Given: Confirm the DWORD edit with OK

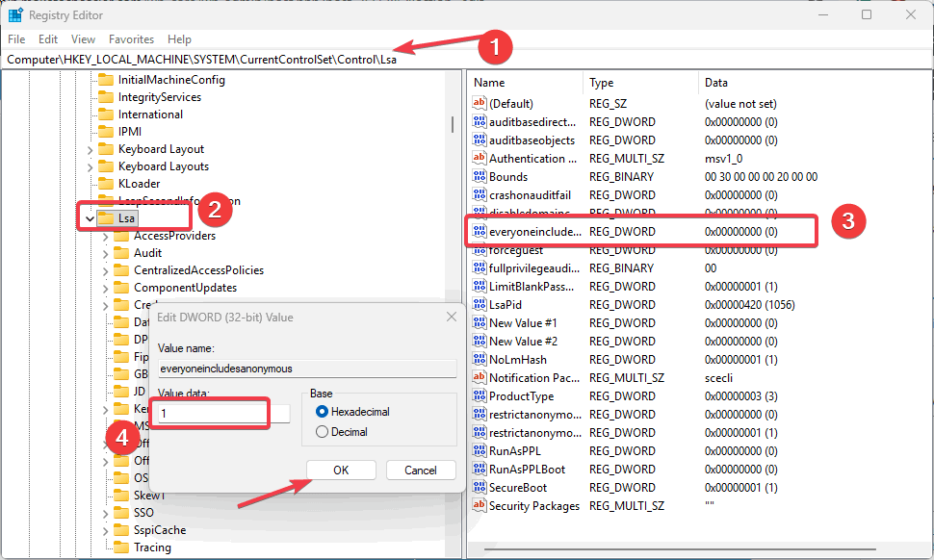Looking at the screenshot, I should pos(341,471).
